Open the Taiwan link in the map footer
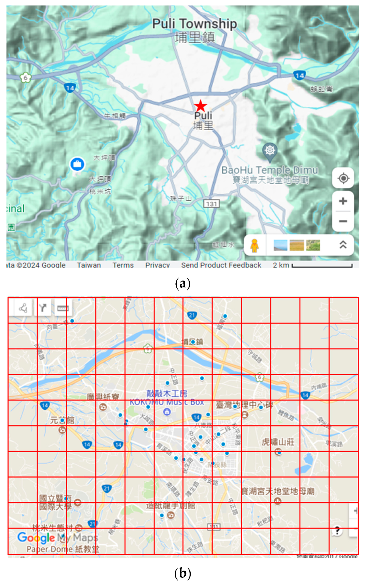Viewport: 365px width, 588px height. pyautogui.click(x=89, y=265)
